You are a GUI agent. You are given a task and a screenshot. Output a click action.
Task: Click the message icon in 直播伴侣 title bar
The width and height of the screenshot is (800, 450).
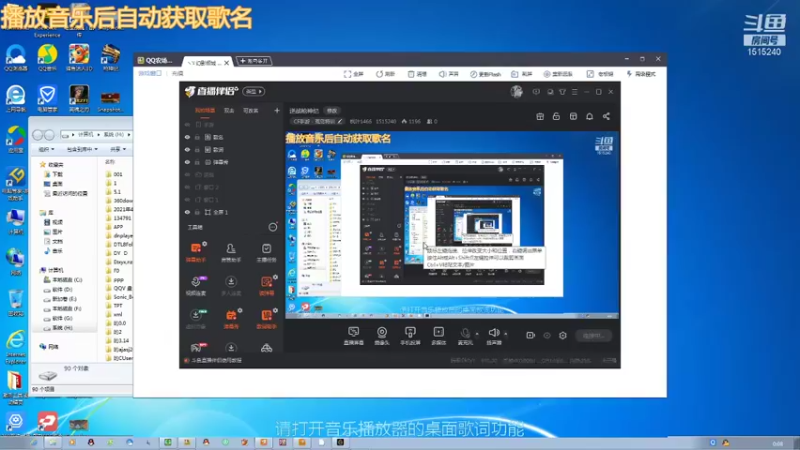coord(536,92)
